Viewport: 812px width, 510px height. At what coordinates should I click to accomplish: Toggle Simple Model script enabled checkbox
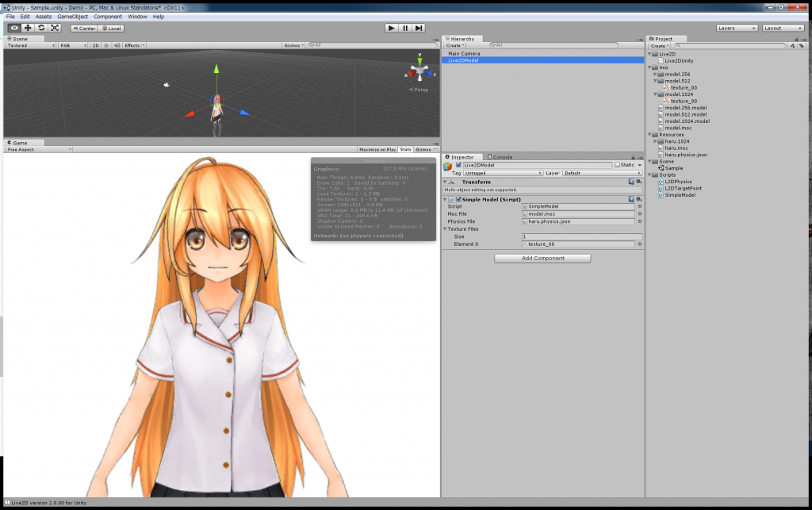[x=458, y=199]
